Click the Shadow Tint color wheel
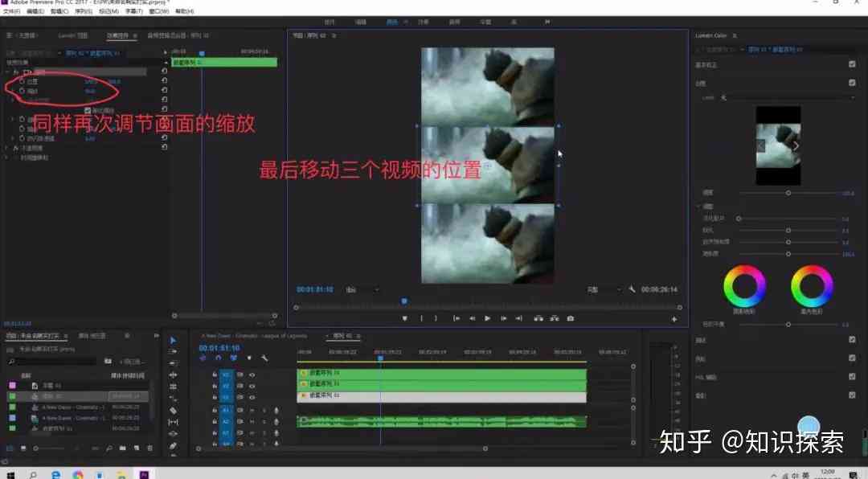 744,286
